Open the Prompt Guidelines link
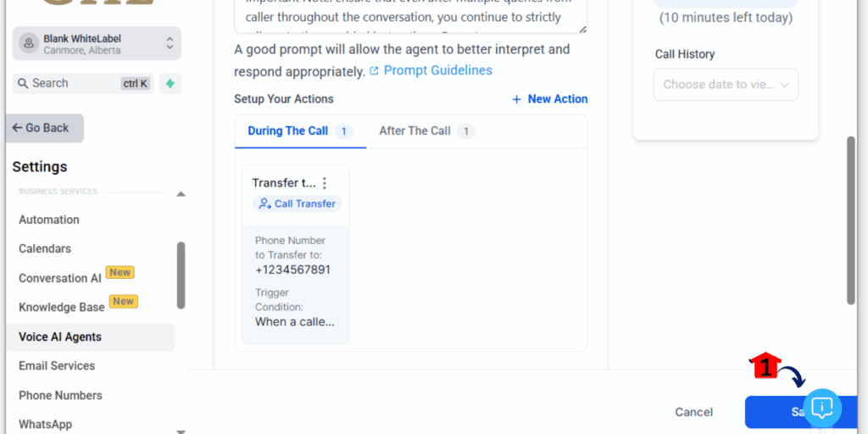 (x=438, y=71)
